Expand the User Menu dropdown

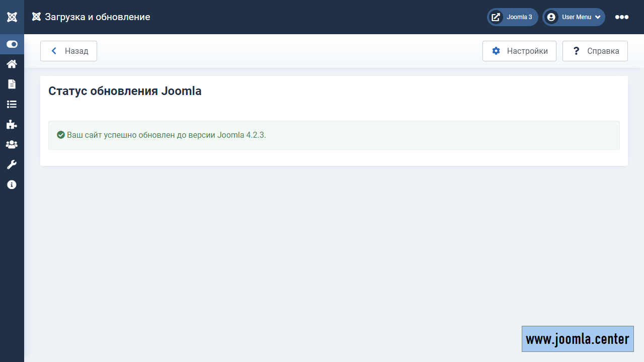574,17
